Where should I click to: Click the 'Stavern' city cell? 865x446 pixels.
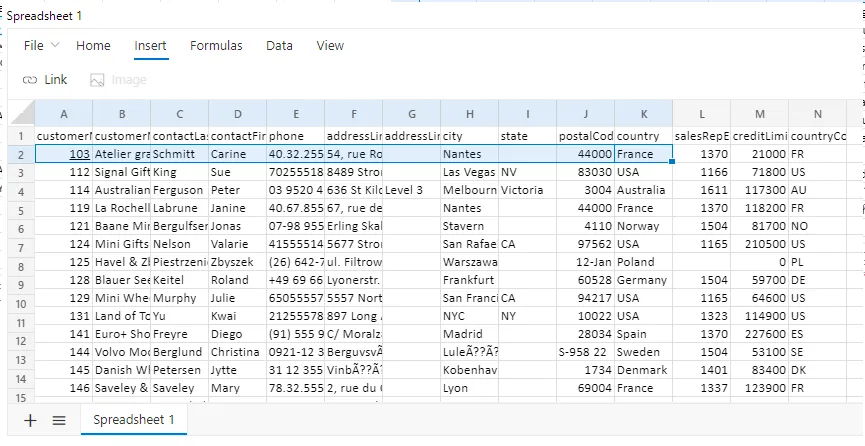click(469, 226)
